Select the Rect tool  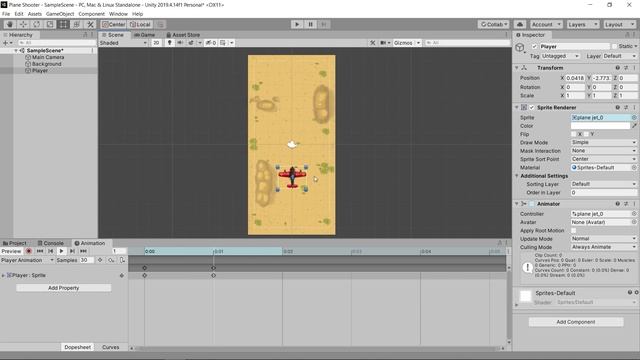(63, 24)
